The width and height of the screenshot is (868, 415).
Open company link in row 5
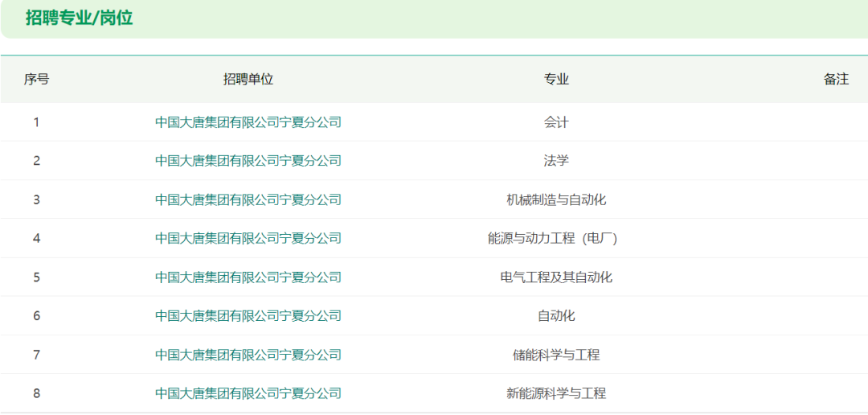(x=248, y=277)
